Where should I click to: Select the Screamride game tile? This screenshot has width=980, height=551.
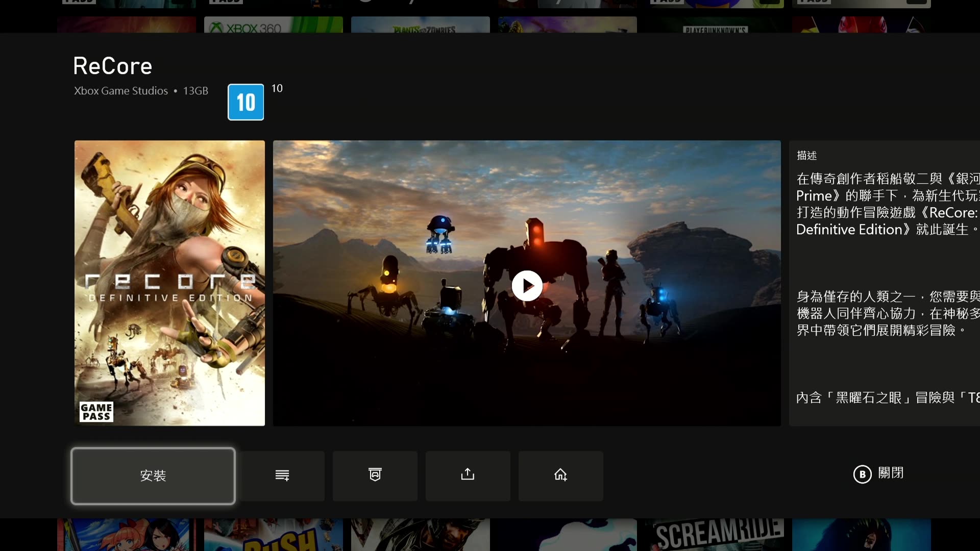(x=715, y=534)
